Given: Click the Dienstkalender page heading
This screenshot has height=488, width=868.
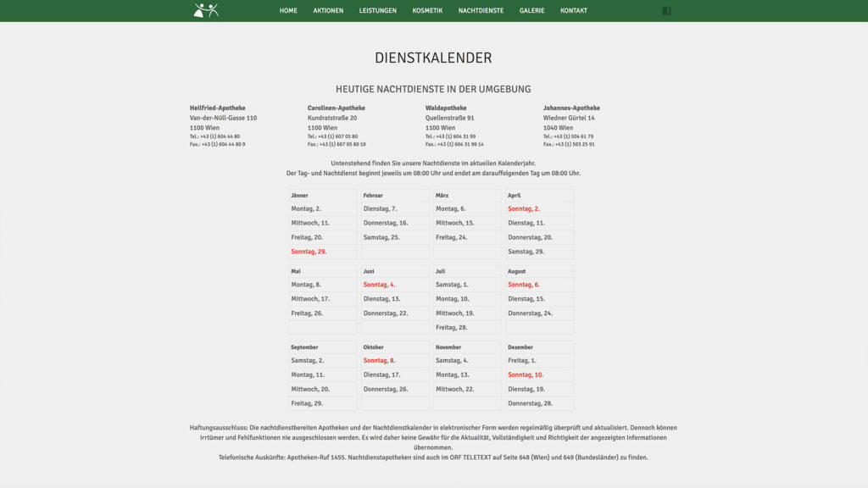Looking at the screenshot, I should click(433, 58).
